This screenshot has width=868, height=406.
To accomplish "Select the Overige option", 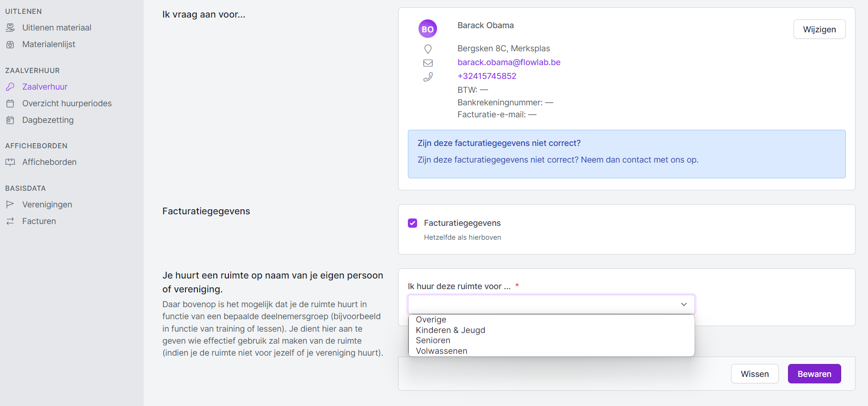I will coord(431,320).
